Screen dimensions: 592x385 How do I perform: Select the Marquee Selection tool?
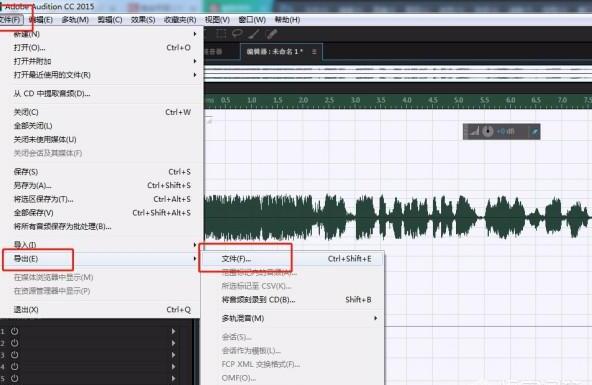221,34
